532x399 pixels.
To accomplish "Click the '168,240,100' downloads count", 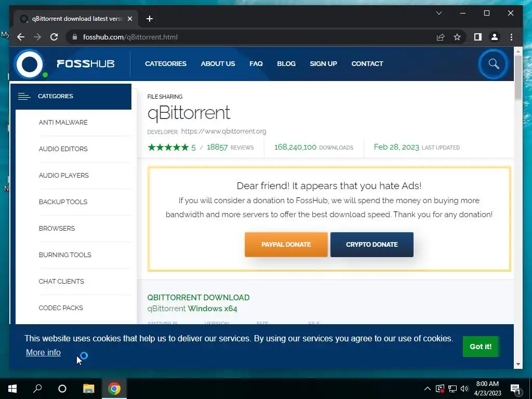I will pyautogui.click(x=295, y=147).
